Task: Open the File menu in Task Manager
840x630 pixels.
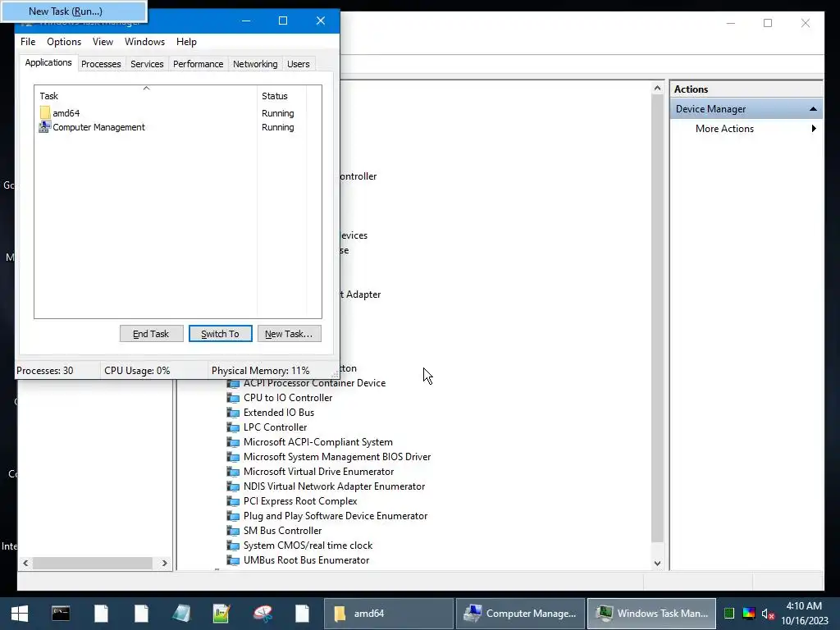Action: pos(28,42)
